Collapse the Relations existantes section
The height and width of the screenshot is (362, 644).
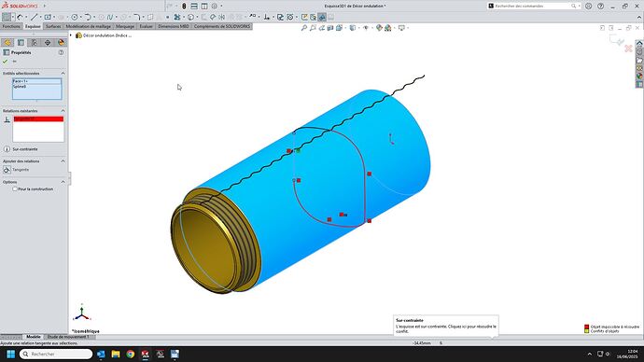click(x=63, y=111)
